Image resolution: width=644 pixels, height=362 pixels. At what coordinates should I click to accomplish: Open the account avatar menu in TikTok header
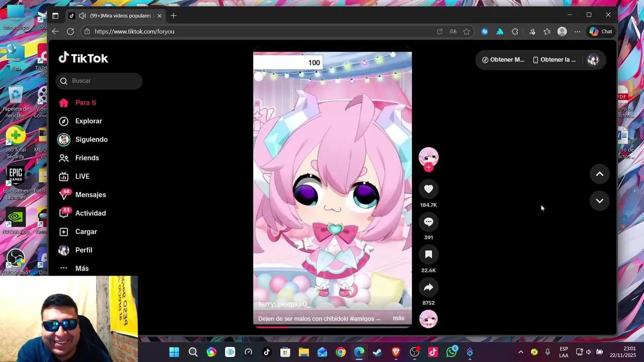click(x=593, y=60)
